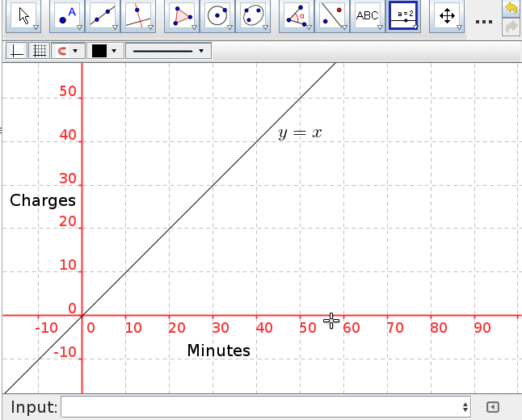Open the black color swatch picker
The width and height of the screenshot is (522, 420).
tap(104, 51)
